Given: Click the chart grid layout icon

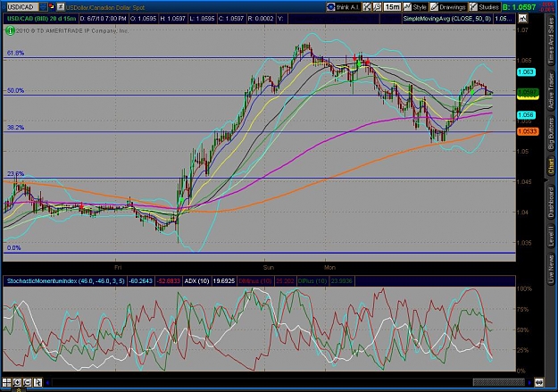Looking at the screenshot, I should click(x=7, y=382).
